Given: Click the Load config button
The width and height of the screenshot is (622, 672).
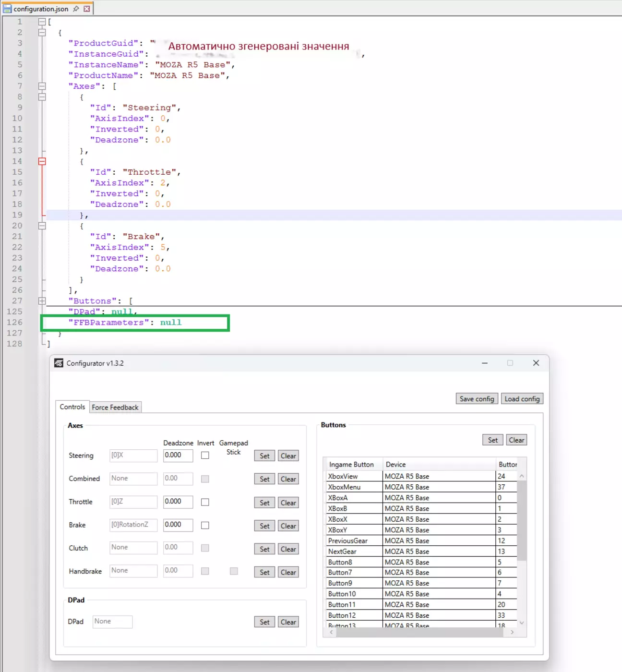Looking at the screenshot, I should 522,399.
